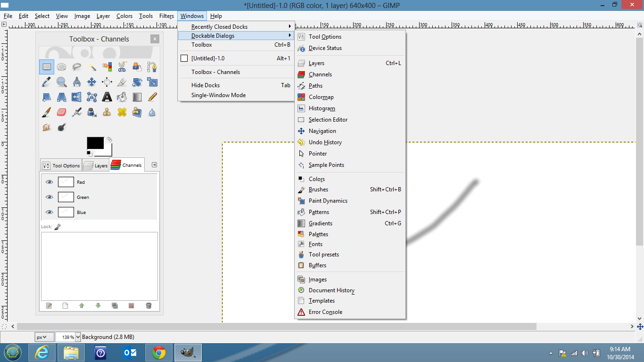Select the Fuzzy Select magic wand
644x362 pixels.
[x=92, y=67]
